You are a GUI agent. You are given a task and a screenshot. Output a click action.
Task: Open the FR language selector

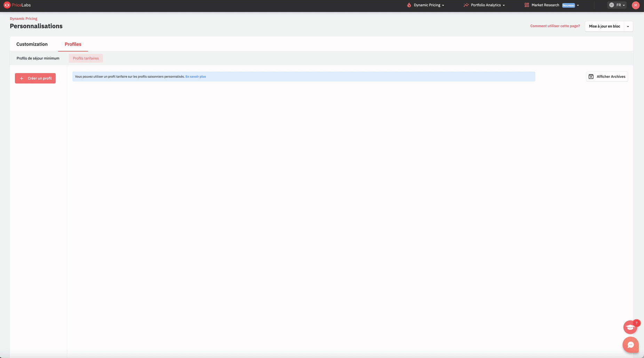(x=617, y=5)
